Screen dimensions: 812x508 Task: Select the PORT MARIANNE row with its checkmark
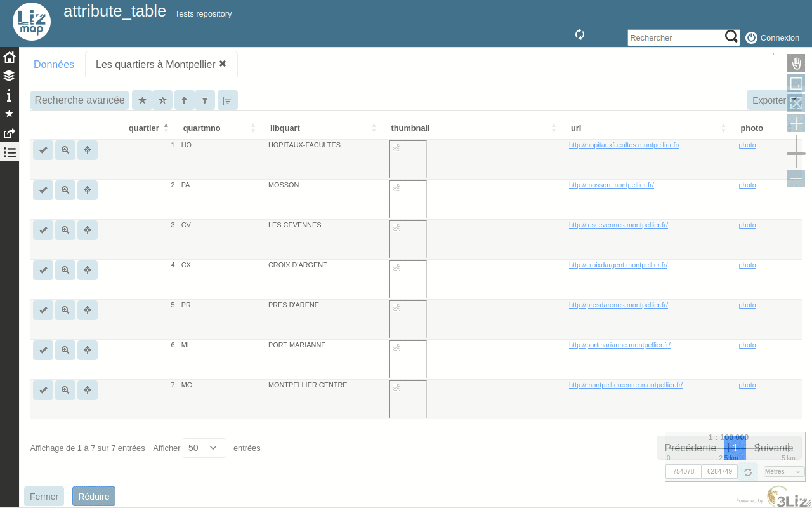click(43, 351)
